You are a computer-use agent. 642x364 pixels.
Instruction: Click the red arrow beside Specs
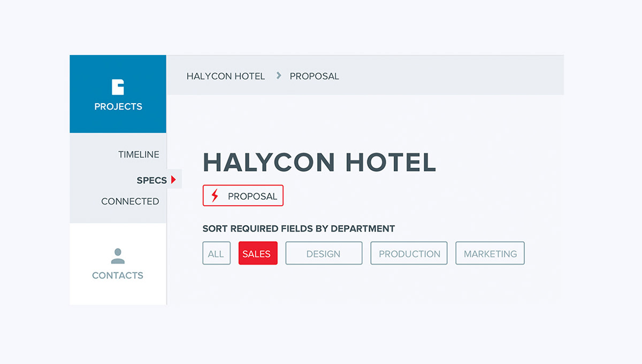point(173,180)
